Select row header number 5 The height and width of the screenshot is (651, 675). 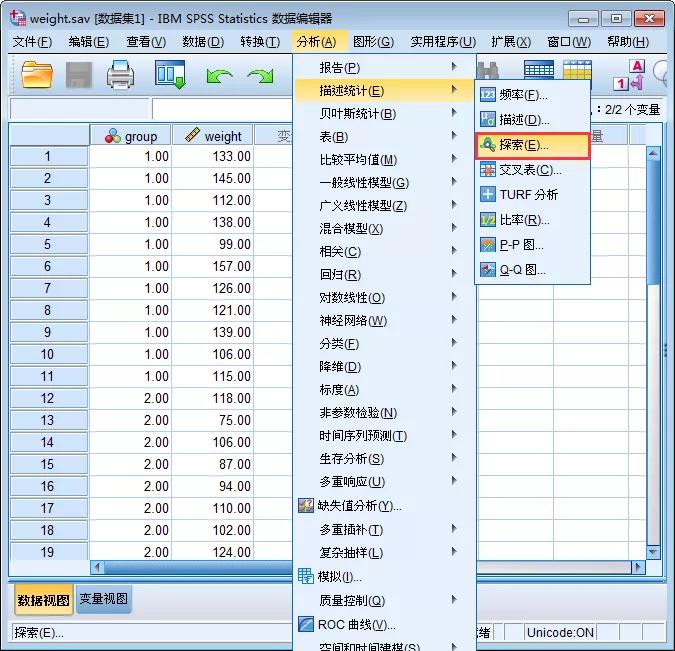(48, 244)
